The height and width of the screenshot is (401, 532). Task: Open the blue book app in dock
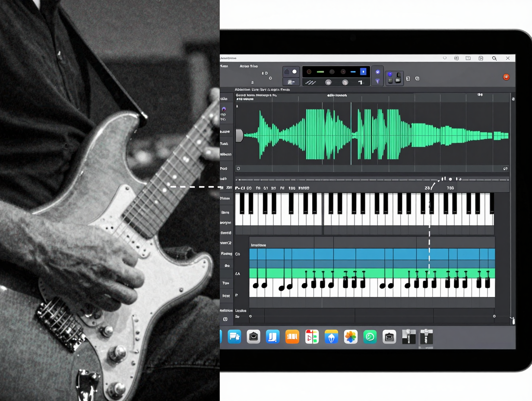pyautogui.click(x=273, y=337)
